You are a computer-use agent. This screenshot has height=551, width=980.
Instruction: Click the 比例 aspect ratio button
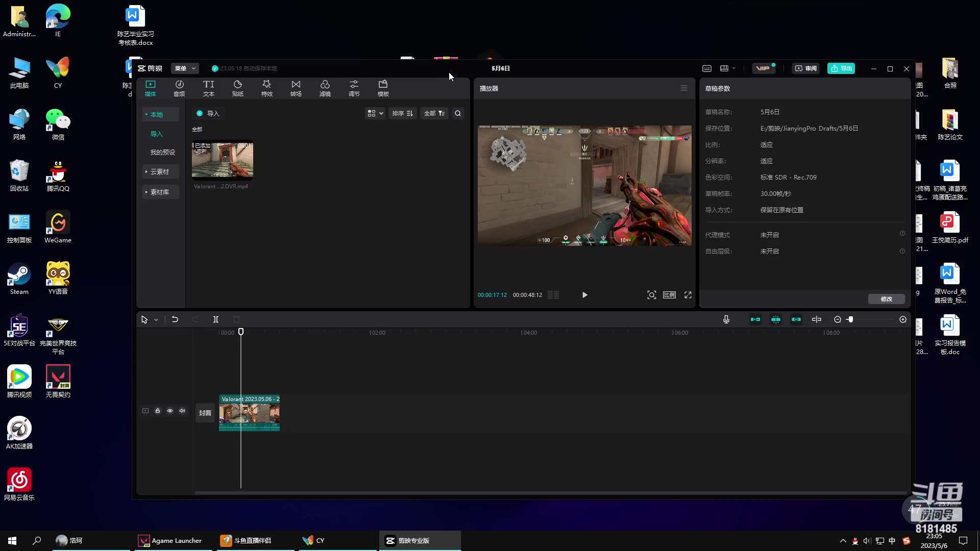point(669,295)
